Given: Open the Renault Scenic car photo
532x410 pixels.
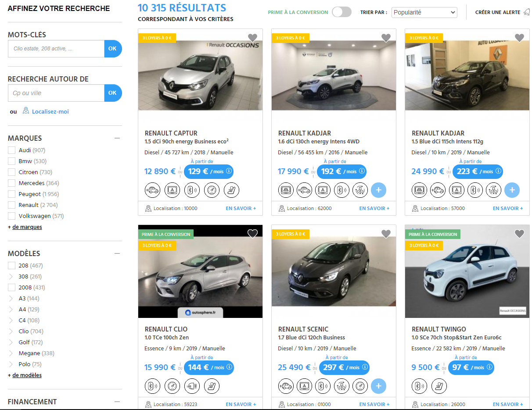Looking at the screenshot, I should [334, 271].
